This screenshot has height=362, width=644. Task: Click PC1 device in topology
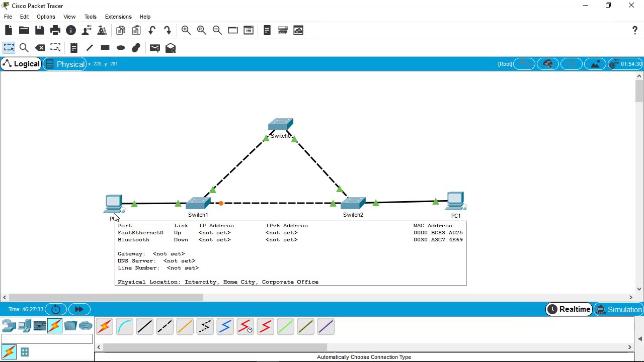(x=456, y=201)
